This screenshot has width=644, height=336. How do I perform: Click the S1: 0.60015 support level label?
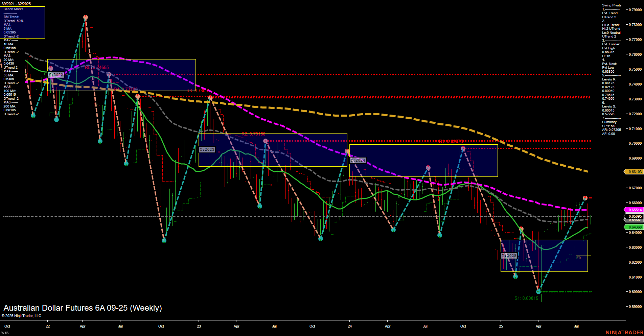526,298
